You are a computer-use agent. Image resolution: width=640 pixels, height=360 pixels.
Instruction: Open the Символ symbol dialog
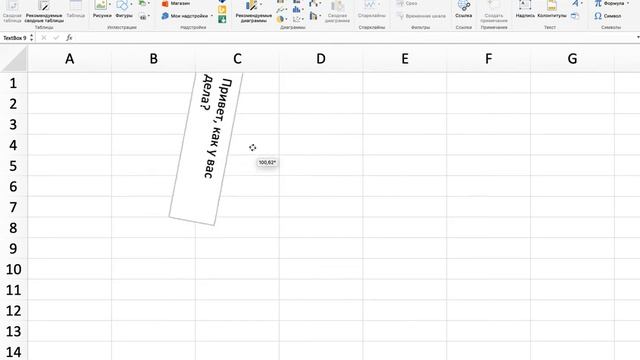[x=608, y=16]
